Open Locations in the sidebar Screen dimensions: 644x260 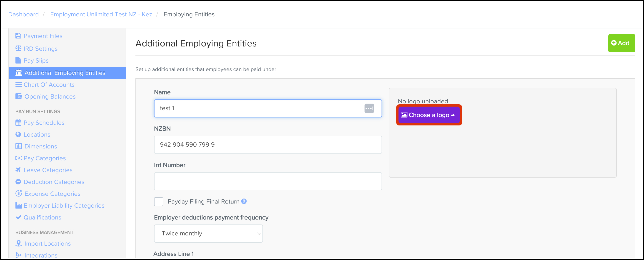pos(37,135)
